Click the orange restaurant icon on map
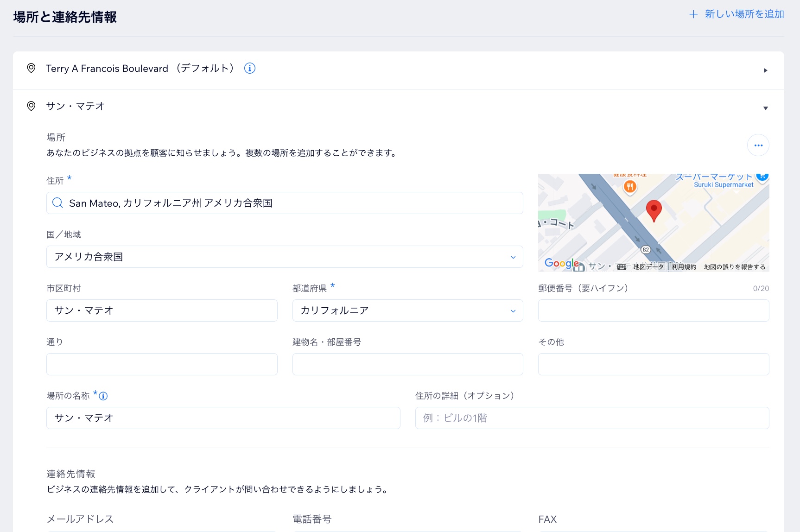 tap(629, 186)
